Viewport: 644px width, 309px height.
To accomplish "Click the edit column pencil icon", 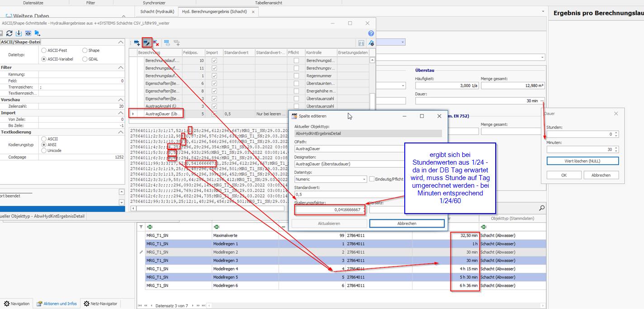I will click(147, 43).
